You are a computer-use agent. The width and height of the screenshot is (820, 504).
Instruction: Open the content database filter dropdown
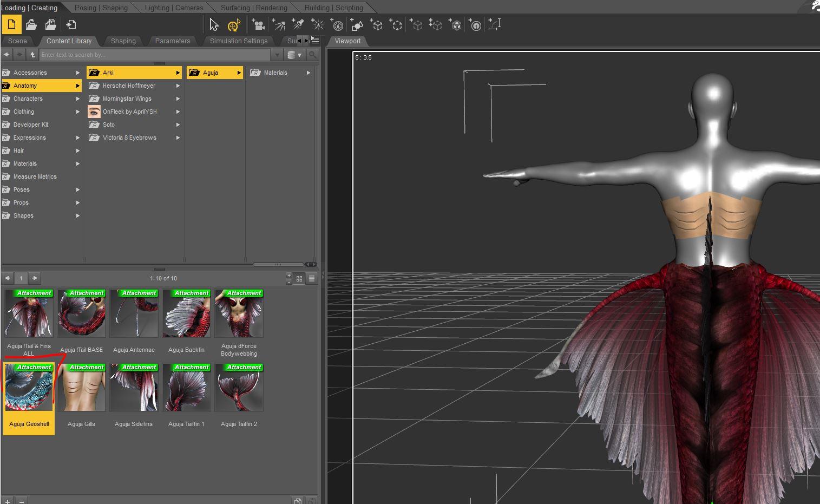[294, 55]
